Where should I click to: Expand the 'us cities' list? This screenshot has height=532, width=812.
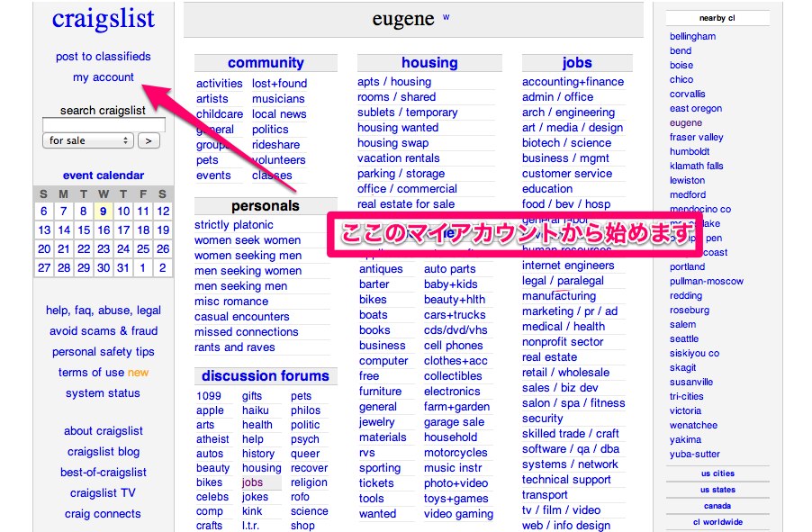(717, 473)
